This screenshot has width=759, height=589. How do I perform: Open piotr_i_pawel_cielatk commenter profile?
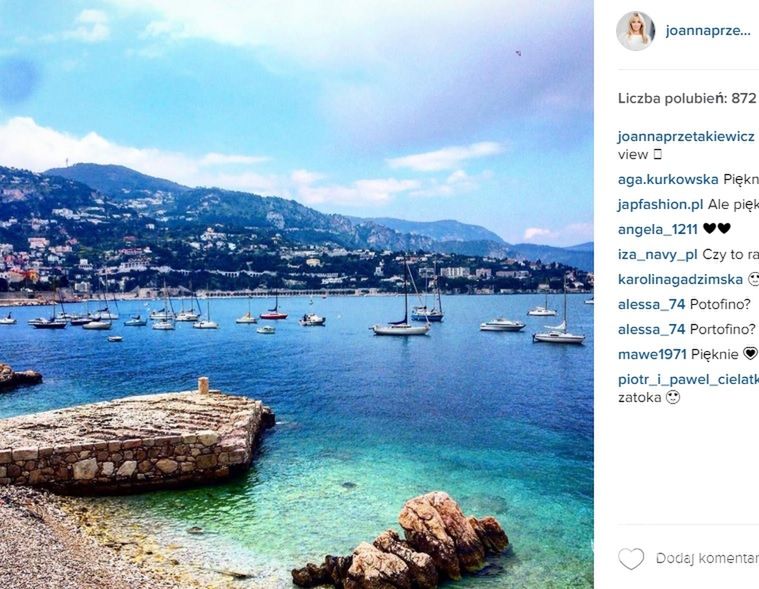click(688, 380)
